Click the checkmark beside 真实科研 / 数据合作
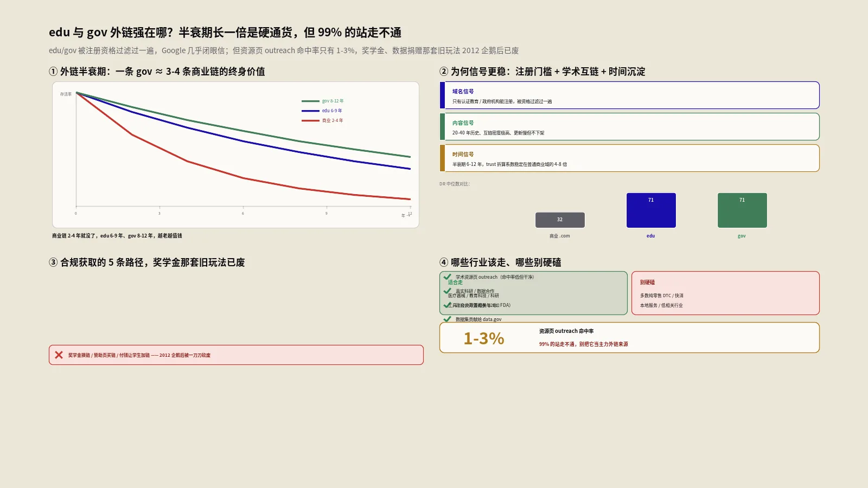The height and width of the screenshot is (488, 868). click(448, 291)
